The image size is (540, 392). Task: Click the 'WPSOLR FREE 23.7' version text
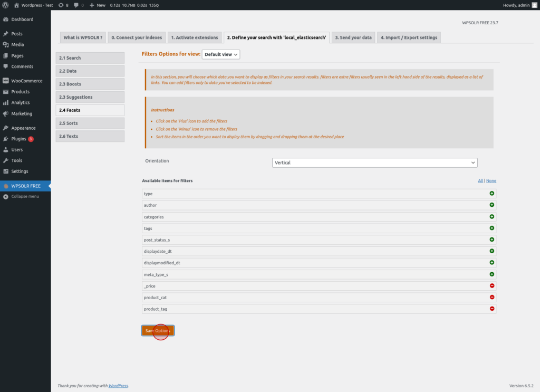point(480,23)
